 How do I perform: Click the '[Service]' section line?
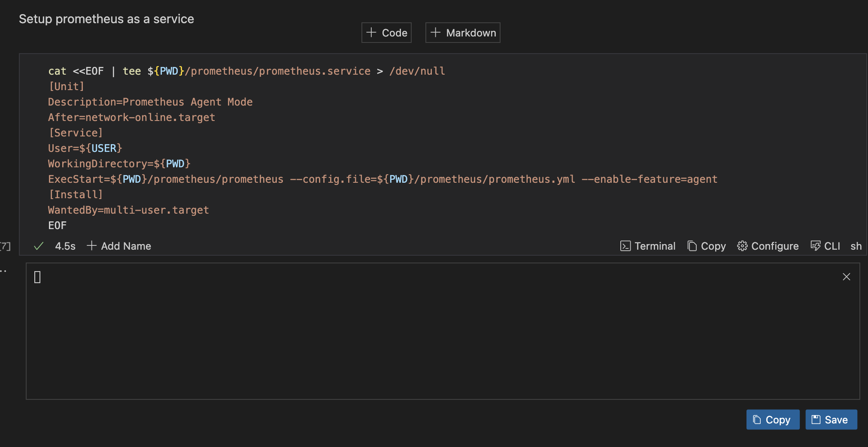(x=76, y=133)
